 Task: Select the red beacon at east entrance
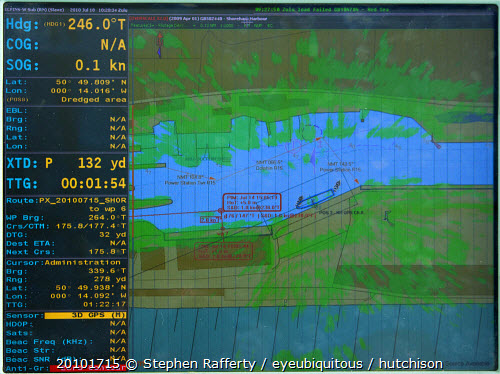[439, 146]
